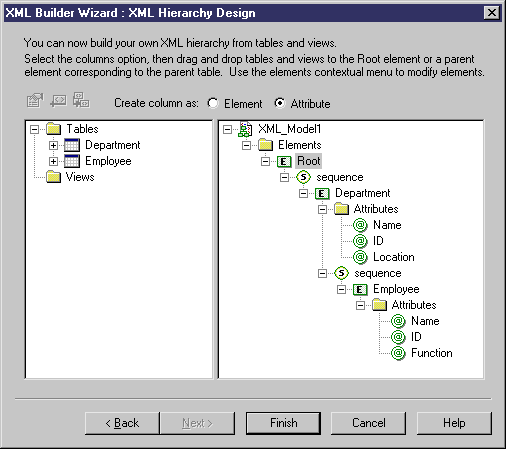Select the XML_Model1 model icon
The height and width of the screenshot is (449, 506).
tap(245, 129)
